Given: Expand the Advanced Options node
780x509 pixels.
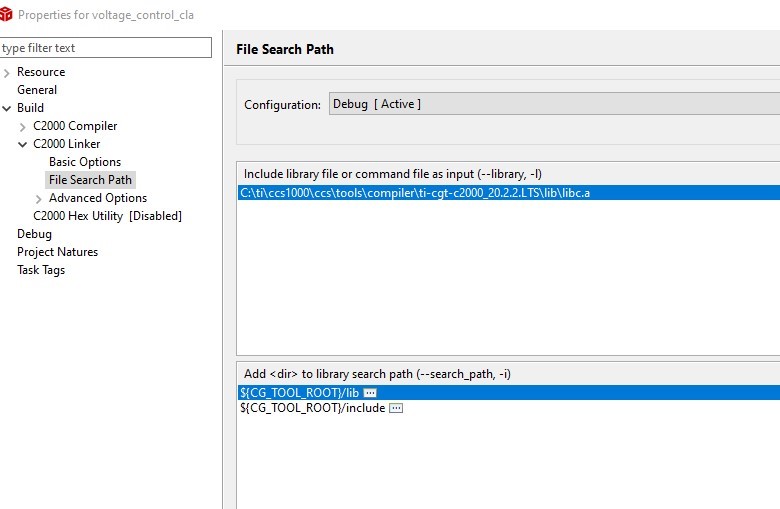Looking at the screenshot, I should pos(39,198).
